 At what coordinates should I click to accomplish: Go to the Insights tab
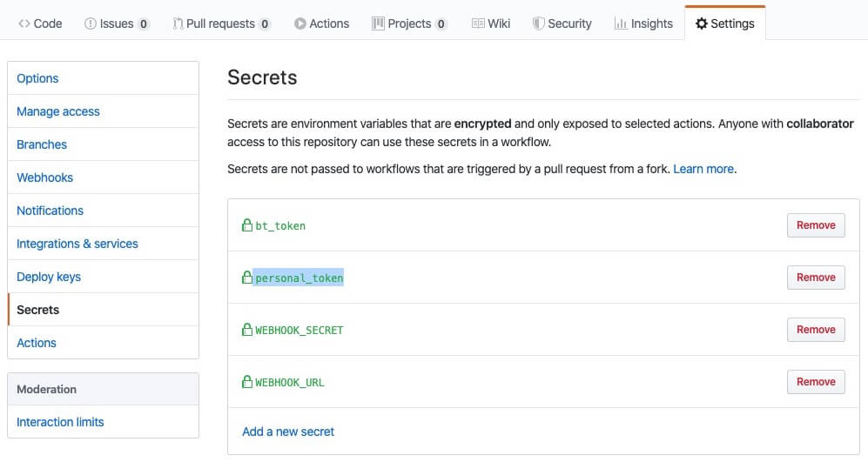tap(643, 23)
